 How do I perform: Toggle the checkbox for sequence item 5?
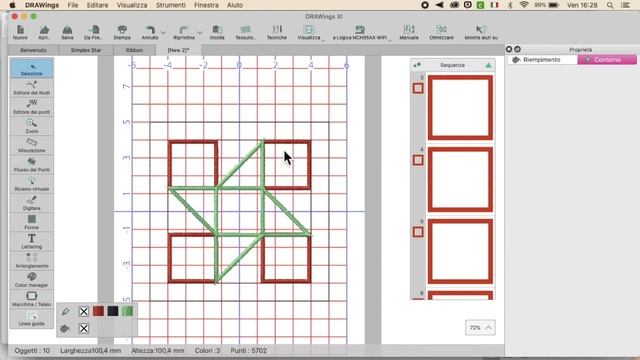[418, 232]
